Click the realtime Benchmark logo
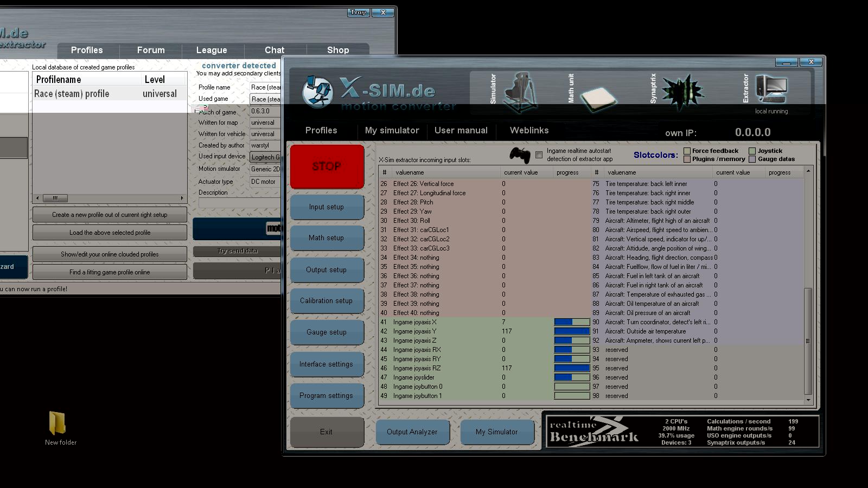This screenshot has width=868, height=488. click(594, 432)
